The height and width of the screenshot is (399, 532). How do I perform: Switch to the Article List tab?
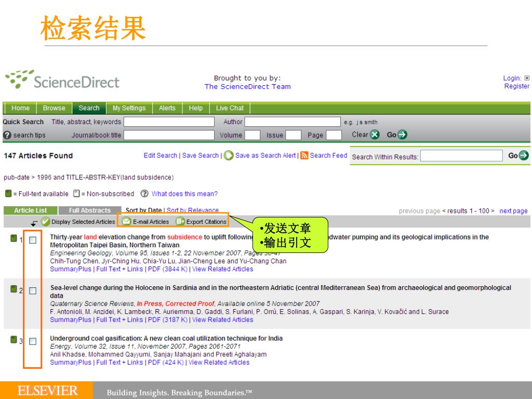pyautogui.click(x=31, y=210)
